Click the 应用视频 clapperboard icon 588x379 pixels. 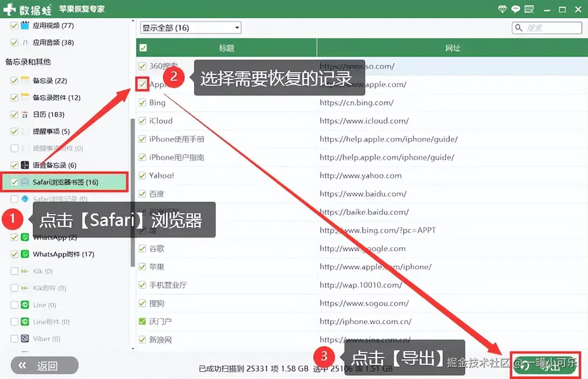[x=25, y=25]
